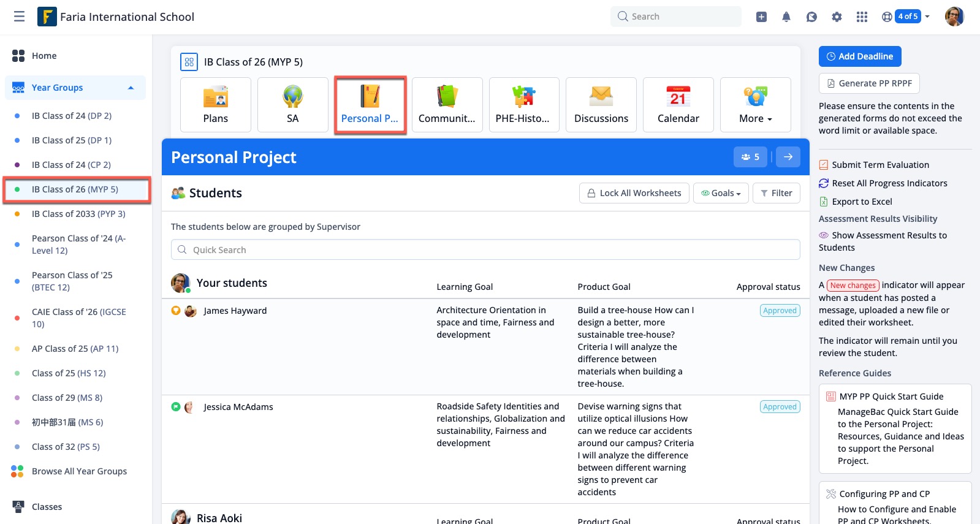980x524 pixels.
Task: Click the year group overview grid icon
Action: pos(189,62)
